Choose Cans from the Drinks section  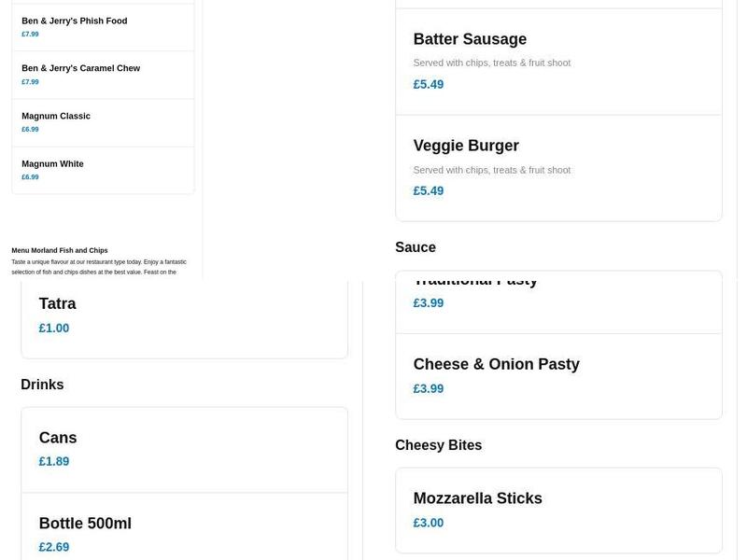[x=57, y=438]
